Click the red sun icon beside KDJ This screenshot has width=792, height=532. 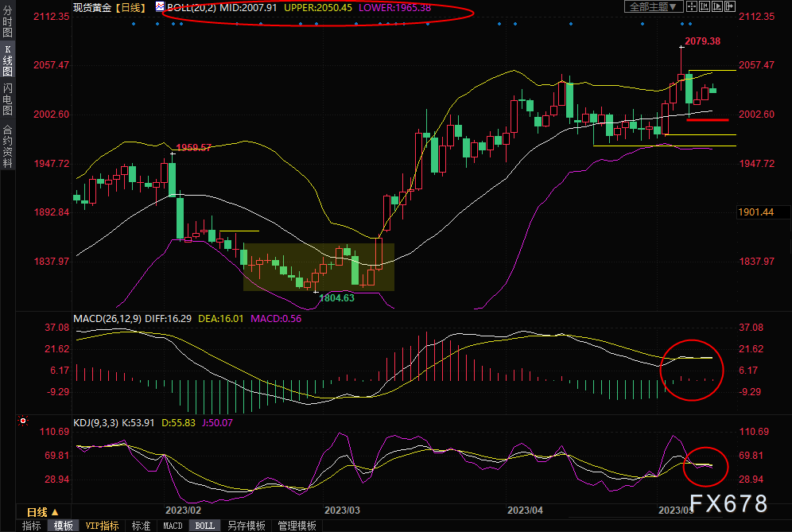pyautogui.click(x=24, y=421)
